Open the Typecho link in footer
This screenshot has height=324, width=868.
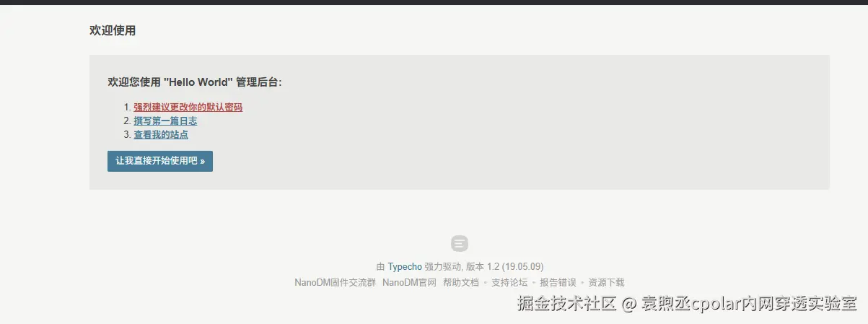click(405, 266)
